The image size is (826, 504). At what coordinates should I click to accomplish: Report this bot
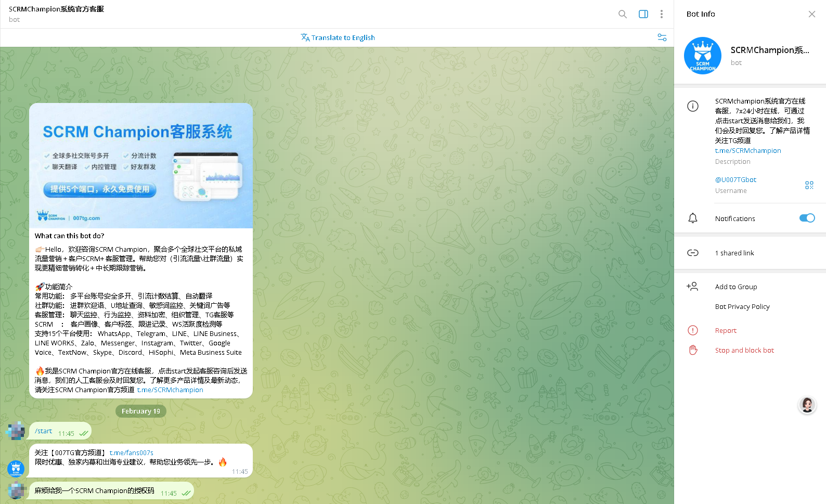(725, 330)
